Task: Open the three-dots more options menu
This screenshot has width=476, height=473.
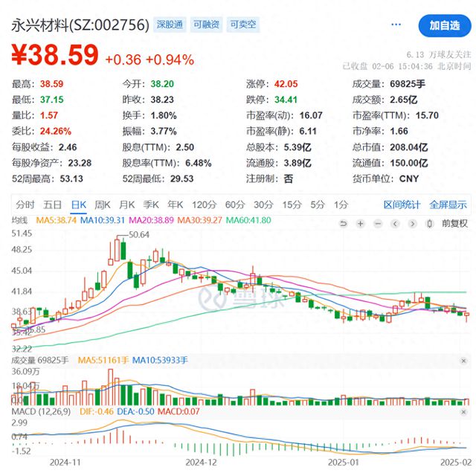Action: [x=396, y=25]
